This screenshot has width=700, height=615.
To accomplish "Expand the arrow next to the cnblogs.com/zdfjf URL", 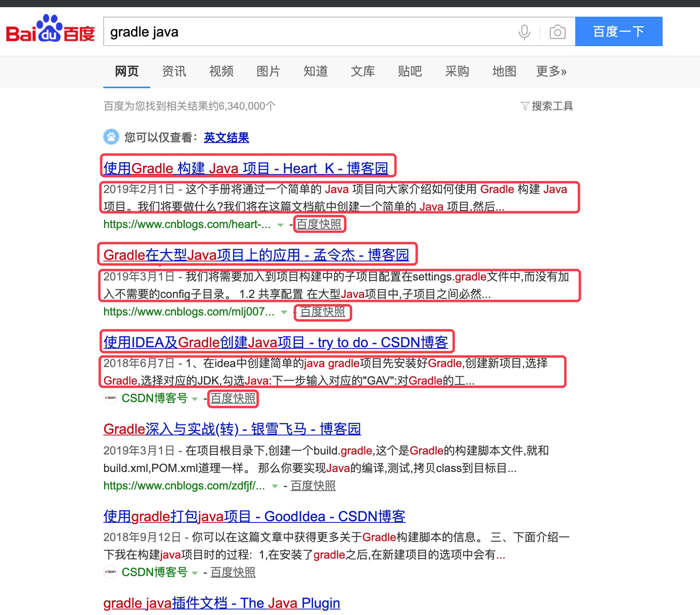I will coord(275,486).
